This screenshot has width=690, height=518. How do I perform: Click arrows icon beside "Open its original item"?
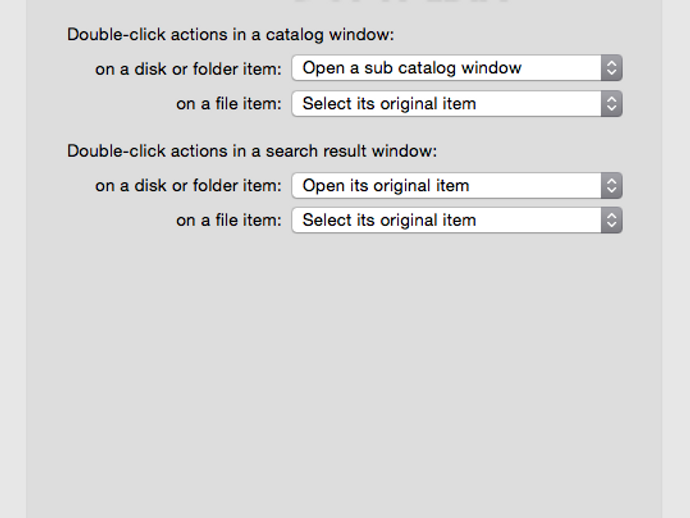[x=612, y=186]
